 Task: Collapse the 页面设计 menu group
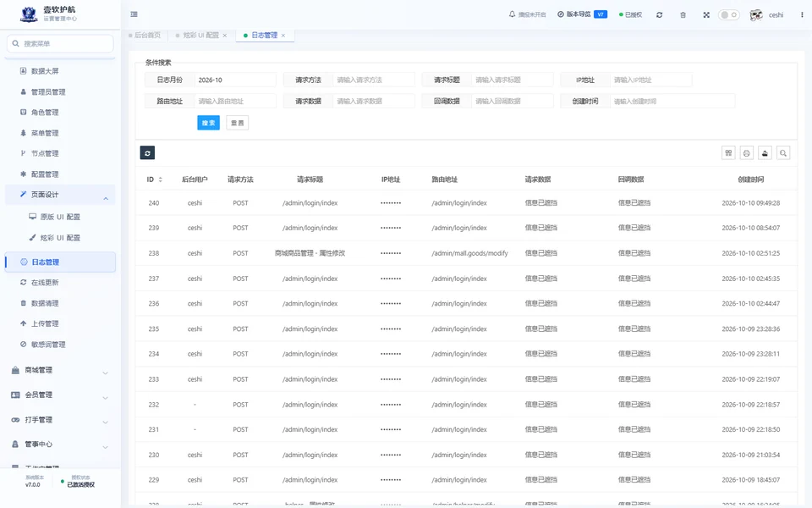(x=60, y=195)
